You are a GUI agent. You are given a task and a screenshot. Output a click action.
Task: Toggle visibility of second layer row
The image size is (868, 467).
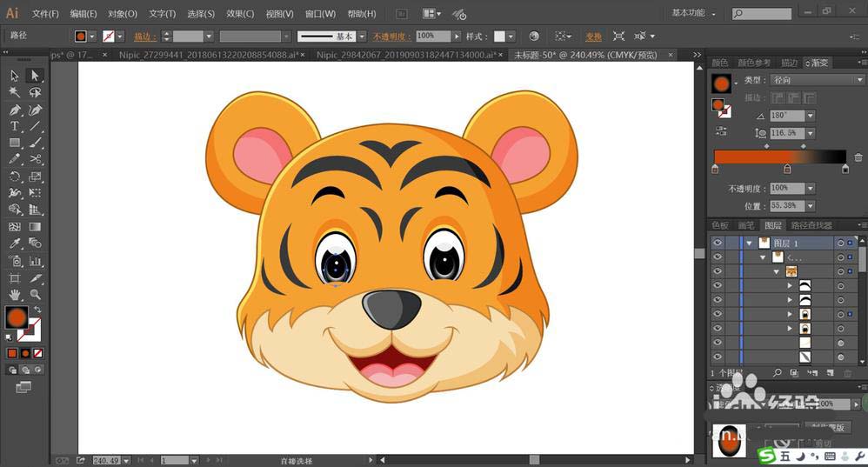(x=718, y=257)
